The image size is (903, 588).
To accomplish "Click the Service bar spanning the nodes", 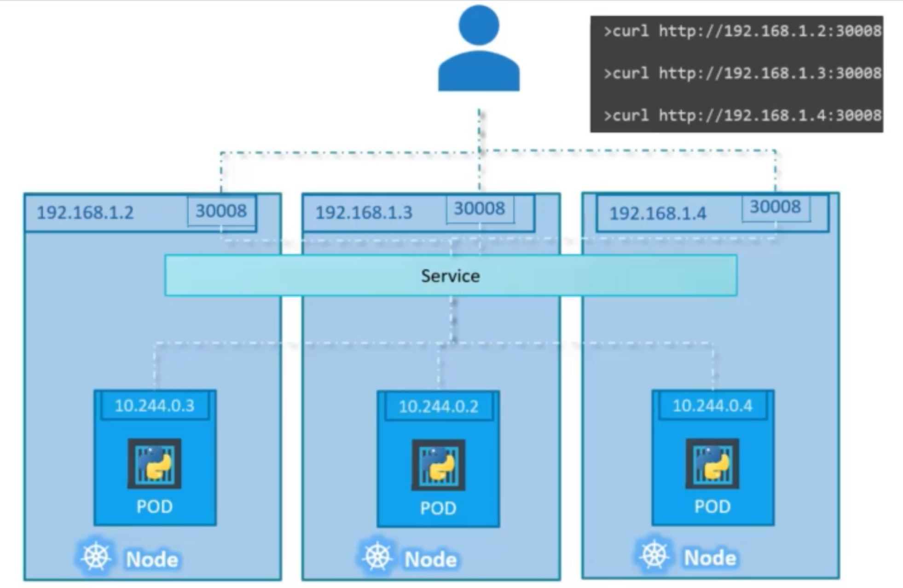I will 450,276.
